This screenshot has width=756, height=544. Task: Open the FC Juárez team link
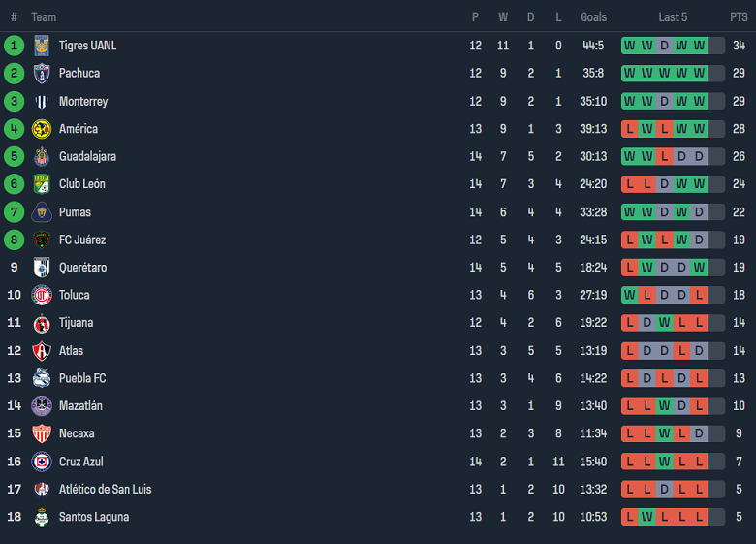tap(82, 240)
